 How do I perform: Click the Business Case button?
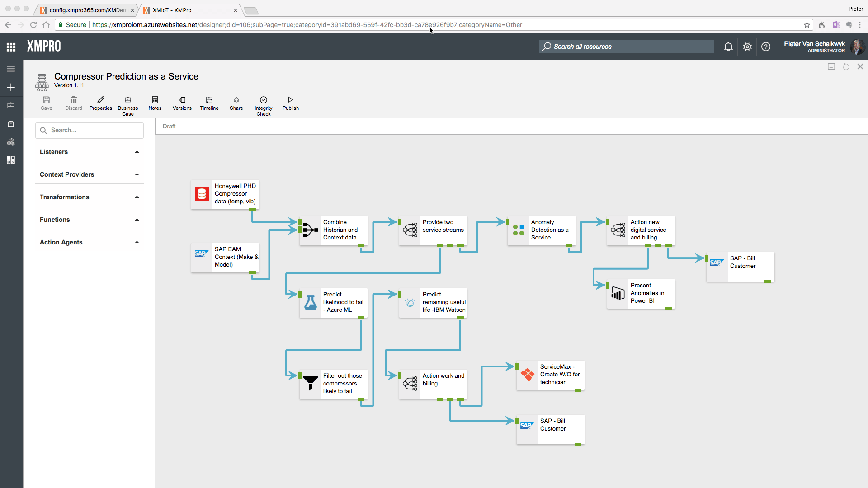[x=128, y=105]
